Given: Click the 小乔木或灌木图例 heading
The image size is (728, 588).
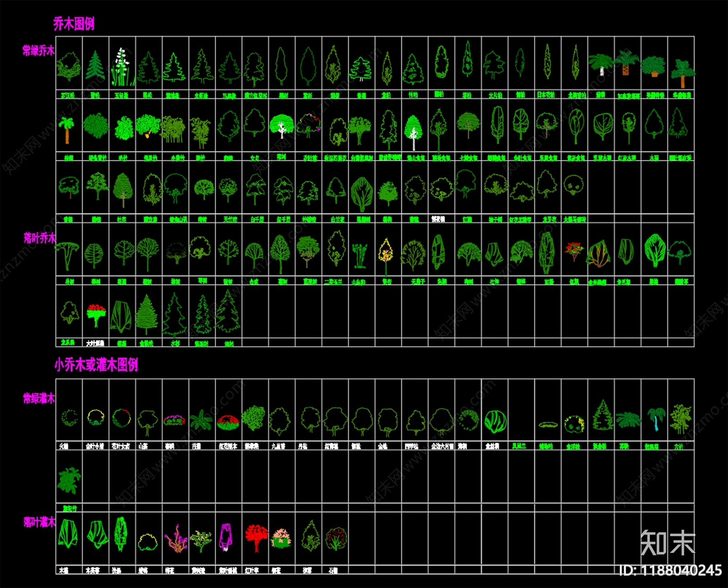Looking at the screenshot, I should pyautogui.click(x=96, y=365).
